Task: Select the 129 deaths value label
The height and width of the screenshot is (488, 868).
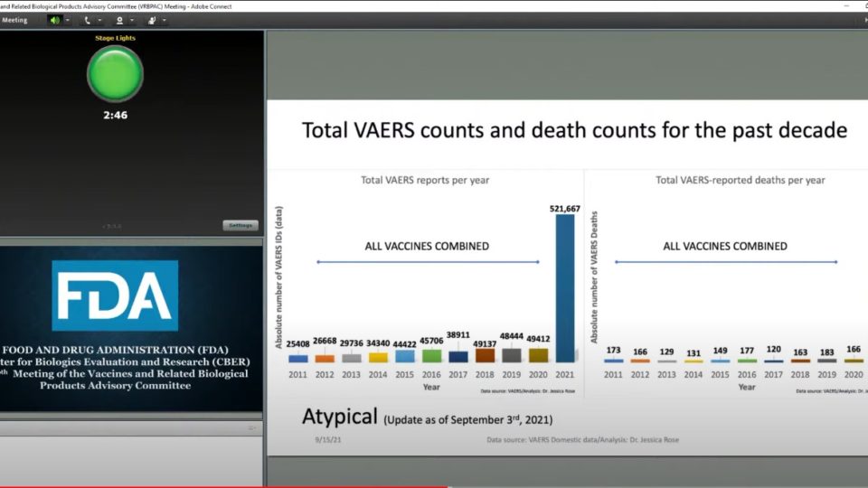Action: 666,352
